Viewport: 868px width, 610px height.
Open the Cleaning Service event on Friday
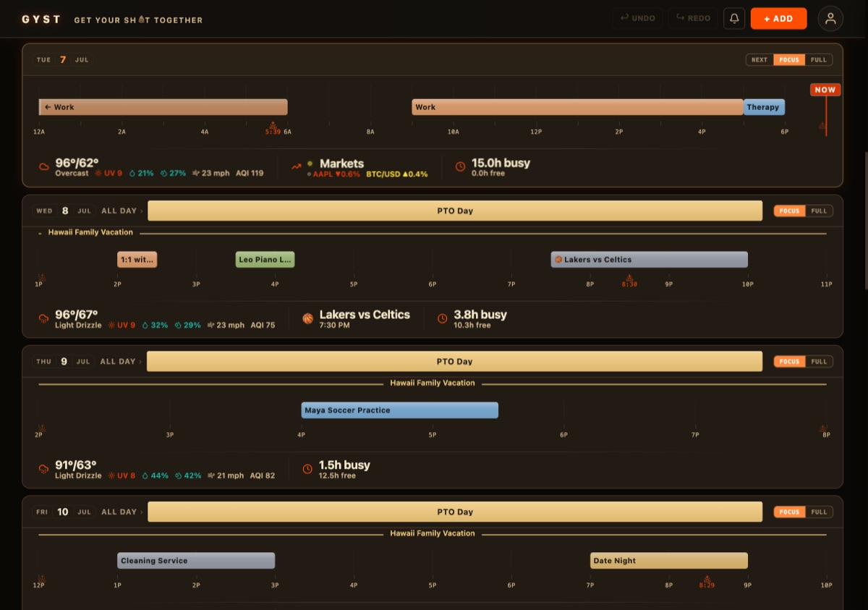point(196,561)
